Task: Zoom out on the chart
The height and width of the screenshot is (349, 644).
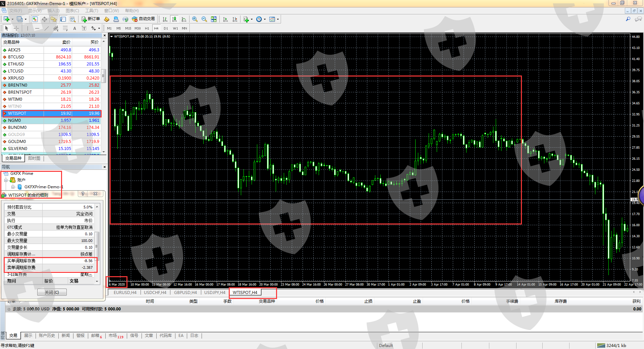Action: (x=204, y=19)
